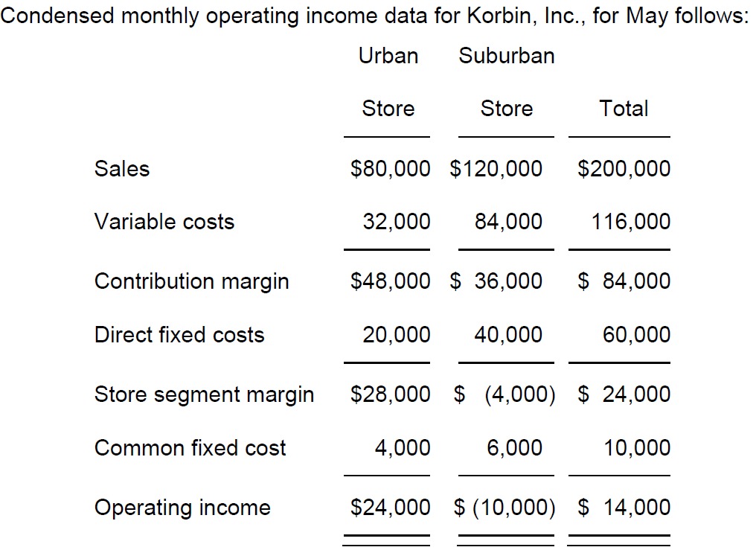756x553 pixels.
Task: Click Suburban direct fixed costs 40,000
Action: coord(508,335)
